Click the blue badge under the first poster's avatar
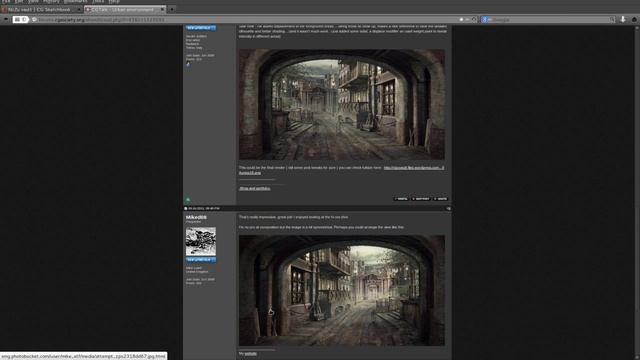 pyautogui.click(x=201, y=28)
